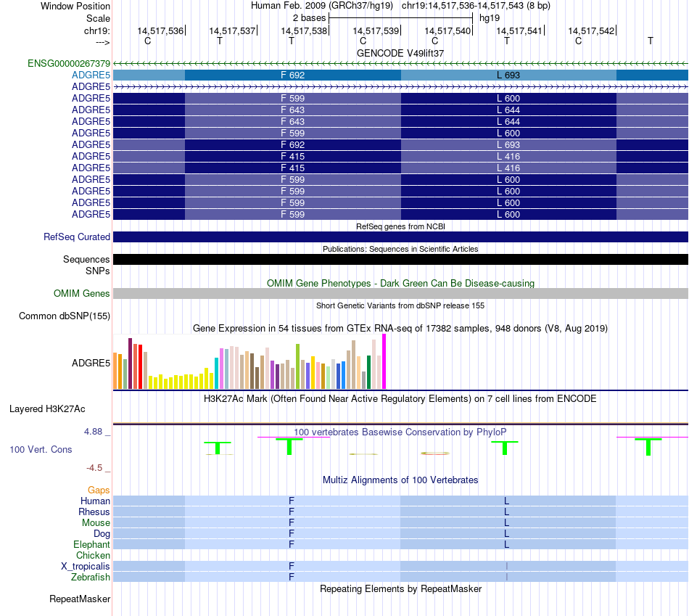This screenshot has height=616, width=689.
Task: Click the Layered H3K27Ac label
Action: tap(47, 409)
